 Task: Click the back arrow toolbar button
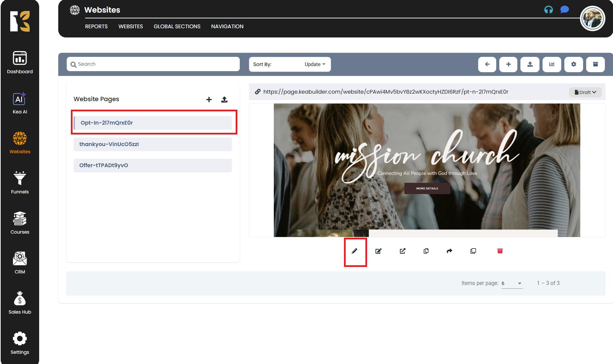pyautogui.click(x=487, y=64)
